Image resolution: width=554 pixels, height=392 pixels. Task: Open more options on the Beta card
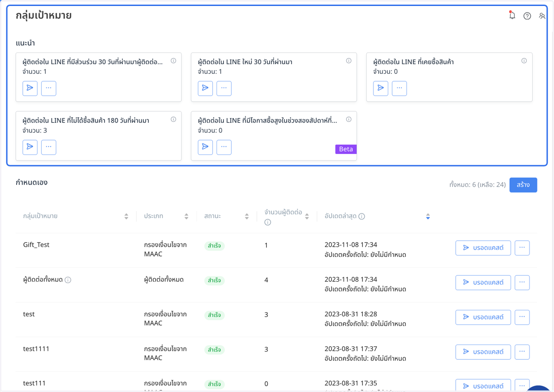coord(224,147)
